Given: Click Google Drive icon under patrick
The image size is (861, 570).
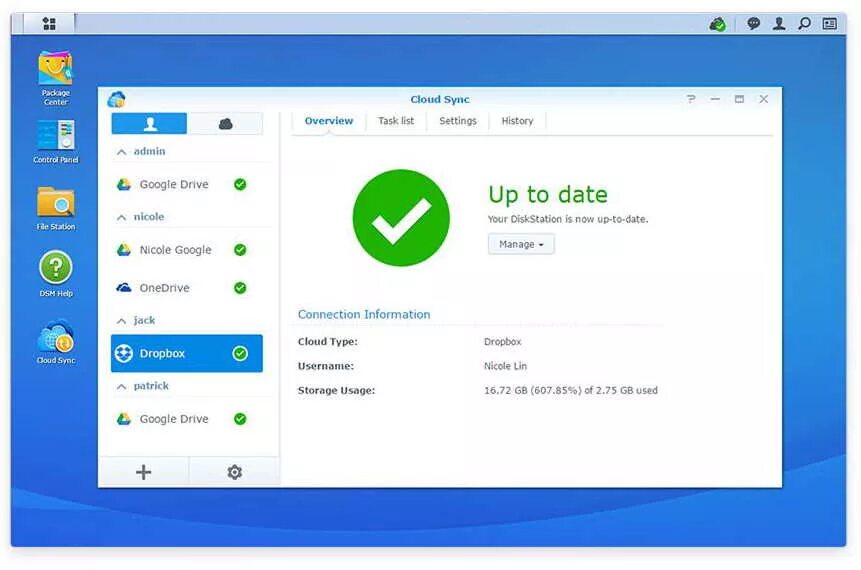Looking at the screenshot, I should tap(124, 419).
